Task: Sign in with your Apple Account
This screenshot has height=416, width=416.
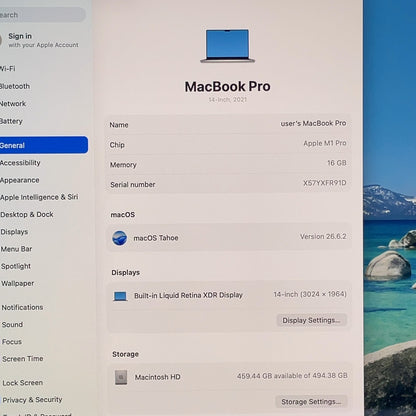Action: coord(39,40)
